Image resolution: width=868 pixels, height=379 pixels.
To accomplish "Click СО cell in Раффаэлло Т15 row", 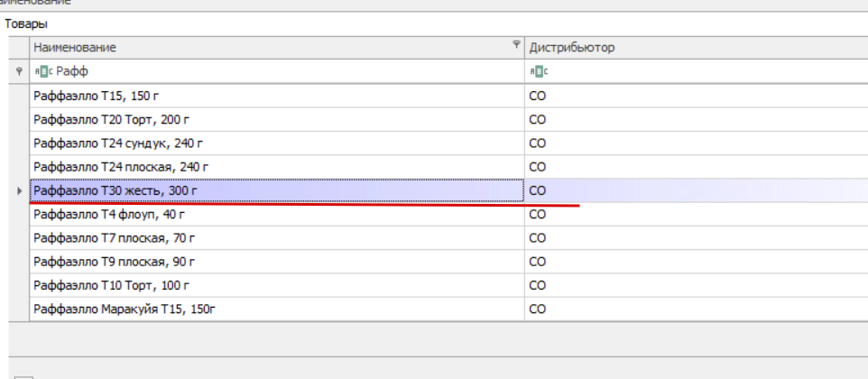I will (x=697, y=96).
